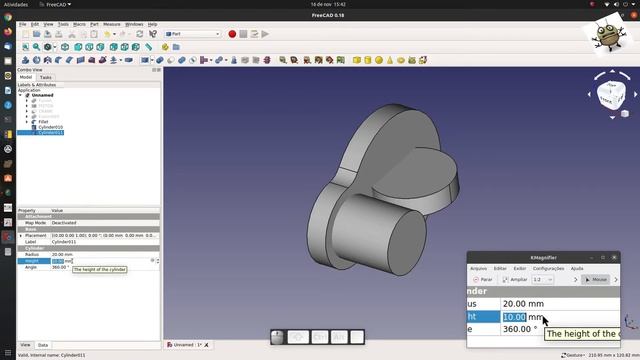640x360 pixels.
Task: Click the fit all view icon
Action: coord(25,47)
